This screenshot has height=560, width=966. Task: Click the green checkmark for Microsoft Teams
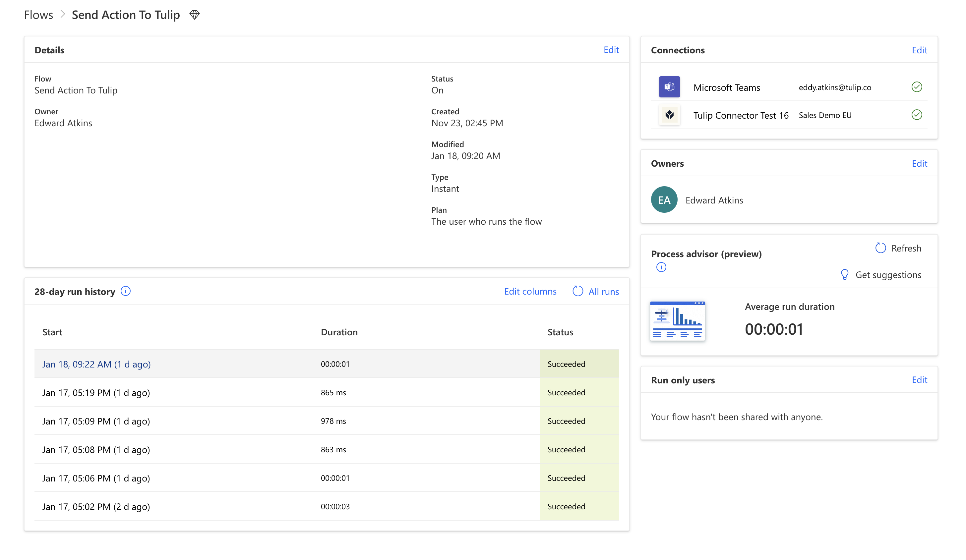pyautogui.click(x=916, y=87)
